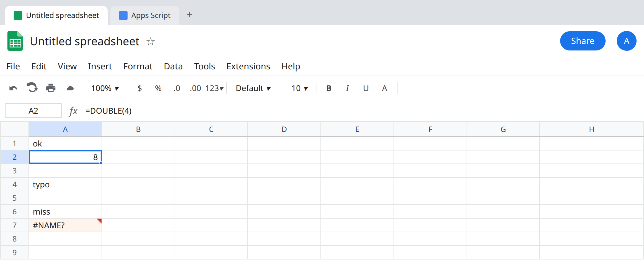The height and width of the screenshot is (270, 644).
Task: Select the cell containing typo
Action: tap(65, 184)
